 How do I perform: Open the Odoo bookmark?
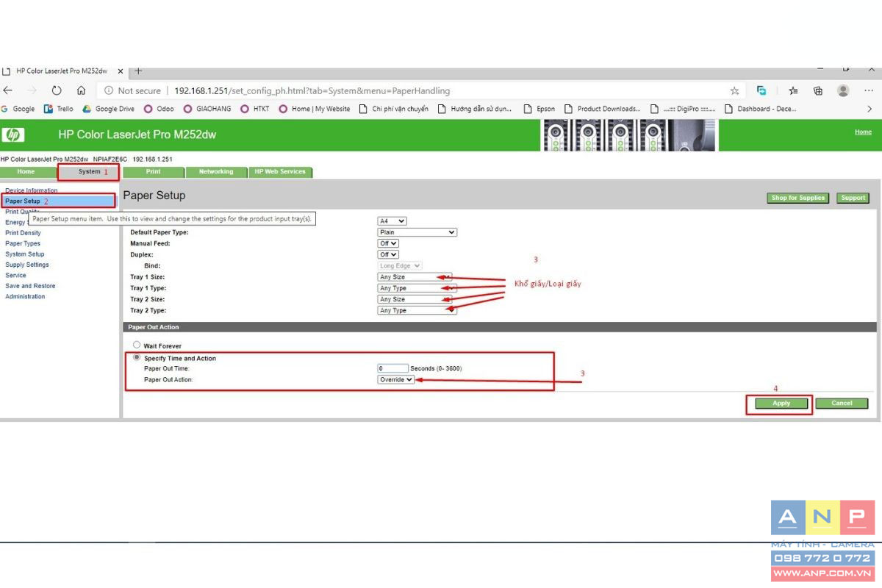pyautogui.click(x=159, y=109)
